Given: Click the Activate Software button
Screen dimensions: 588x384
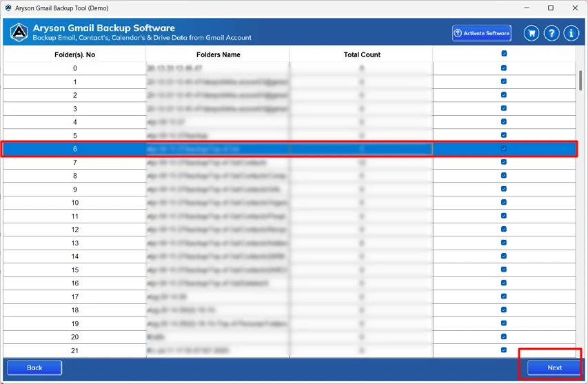Looking at the screenshot, I should pos(482,33).
